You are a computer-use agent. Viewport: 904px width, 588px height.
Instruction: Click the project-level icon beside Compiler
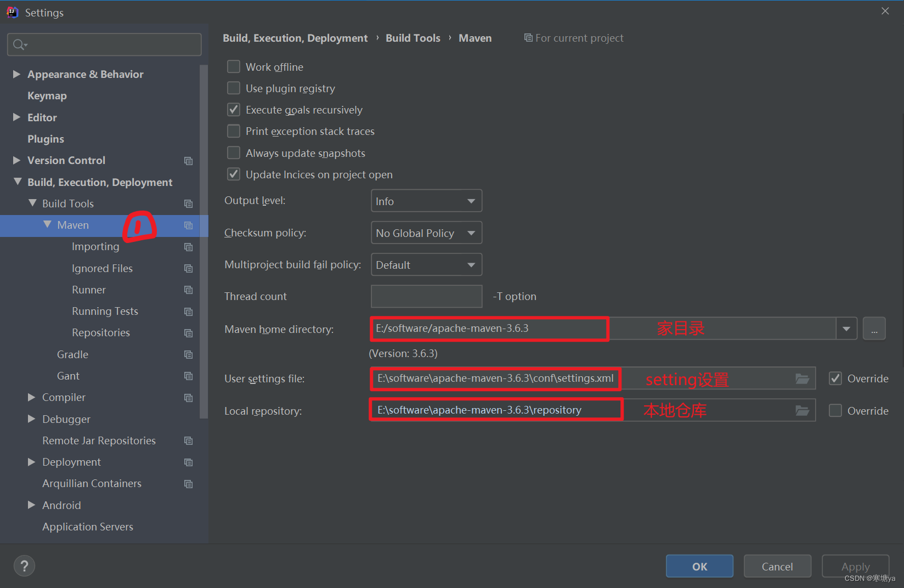point(188,398)
